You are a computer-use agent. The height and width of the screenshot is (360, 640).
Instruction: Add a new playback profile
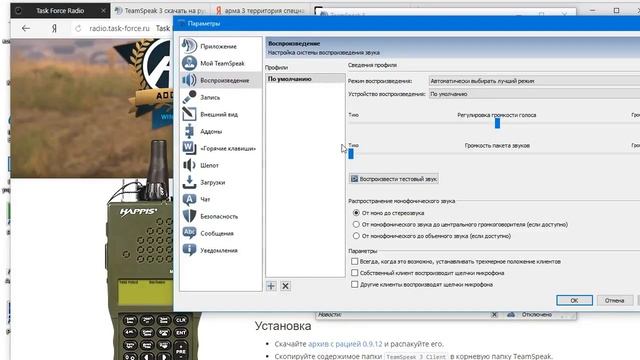(x=271, y=286)
